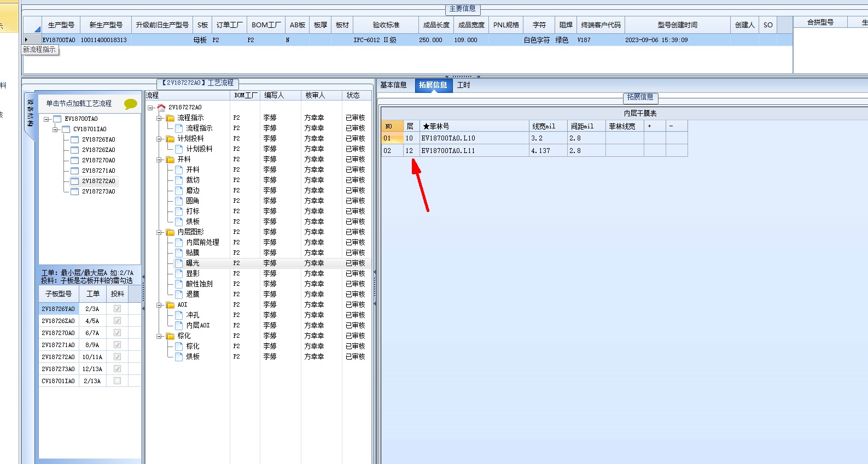The height and width of the screenshot is (464, 868).
Task: Collapse the 流程指示 folder expander
Action: tap(159, 118)
